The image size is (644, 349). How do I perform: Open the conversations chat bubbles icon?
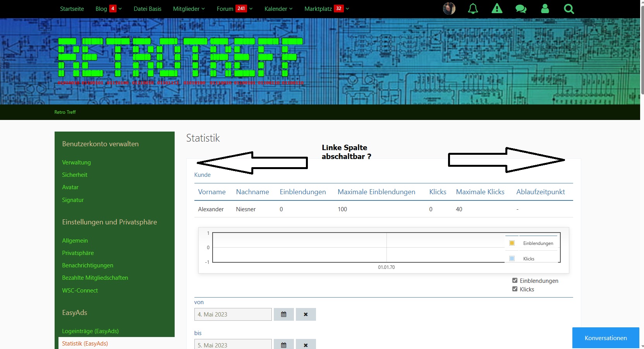coord(521,9)
